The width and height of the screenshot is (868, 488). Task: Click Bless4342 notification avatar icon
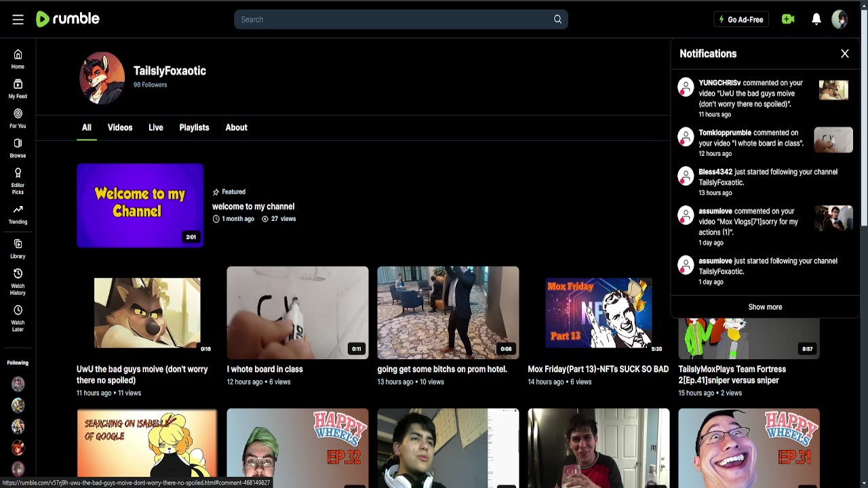pos(686,176)
